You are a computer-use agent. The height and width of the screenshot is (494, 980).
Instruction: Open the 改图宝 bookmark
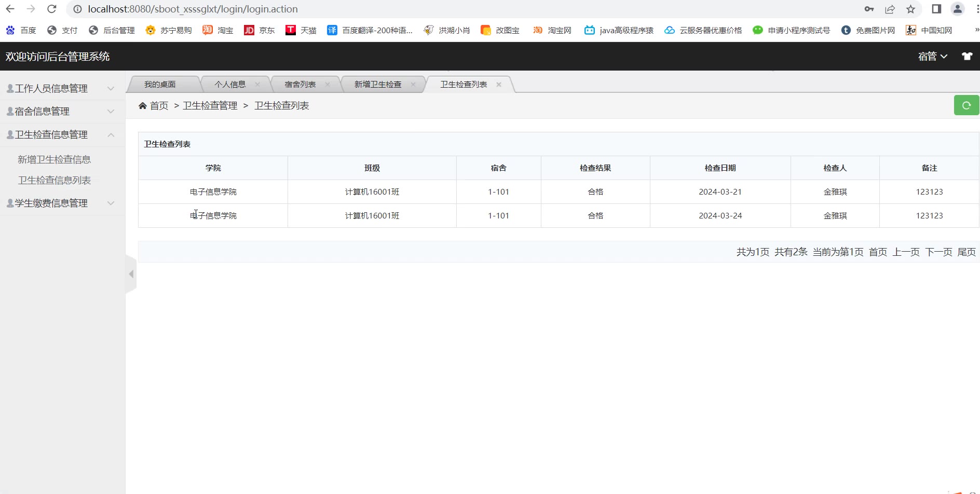pos(500,30)
